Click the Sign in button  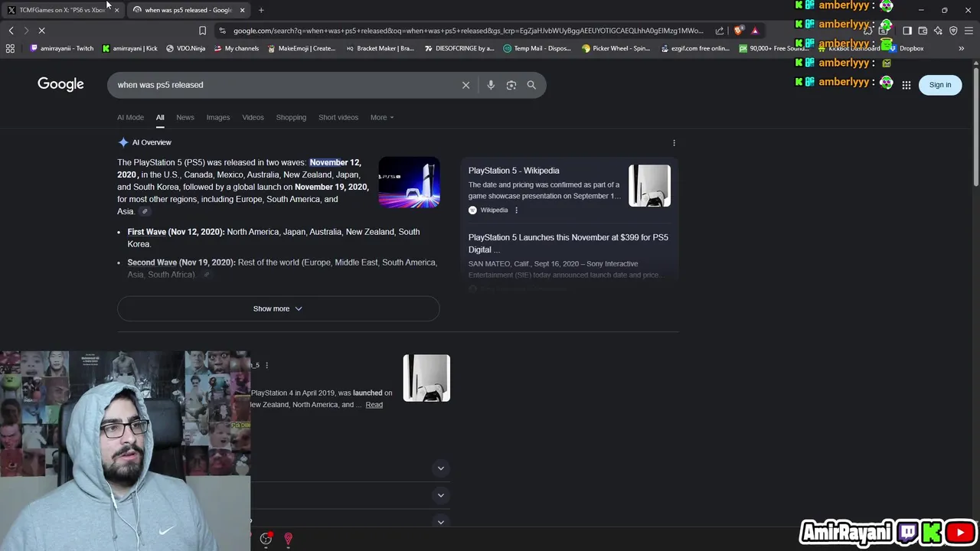[x=940, y=85]
